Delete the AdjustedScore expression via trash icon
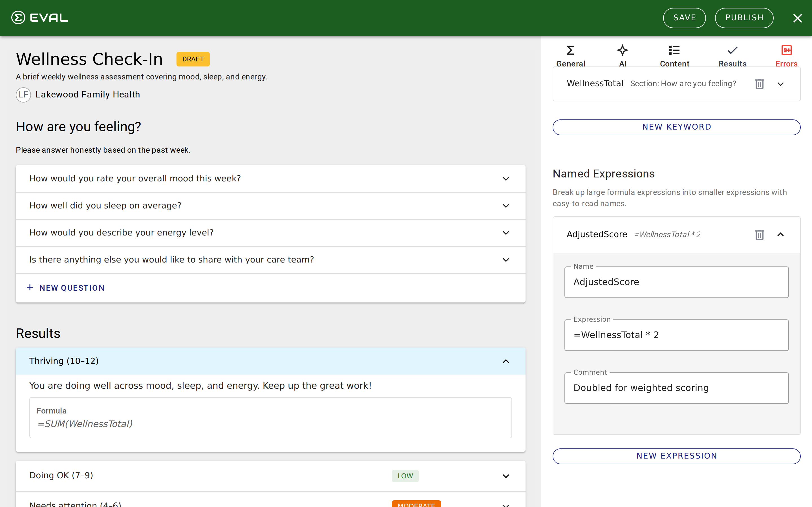Viewport: 812px width, 507px height. point(760,234)
